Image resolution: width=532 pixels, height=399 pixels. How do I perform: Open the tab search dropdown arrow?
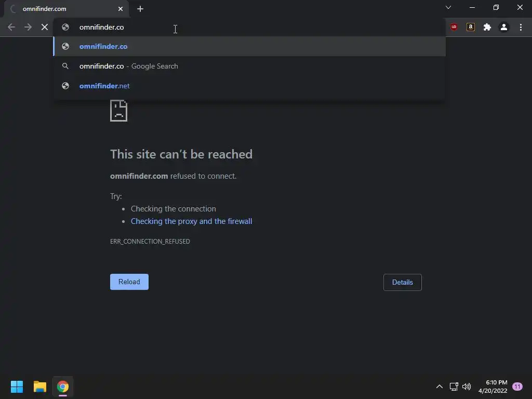tap(448, 7)
